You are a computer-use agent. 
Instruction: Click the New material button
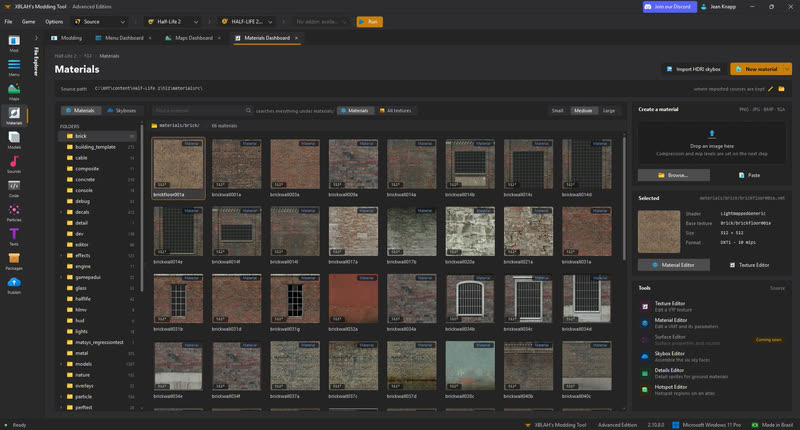[x=756, y=69]
